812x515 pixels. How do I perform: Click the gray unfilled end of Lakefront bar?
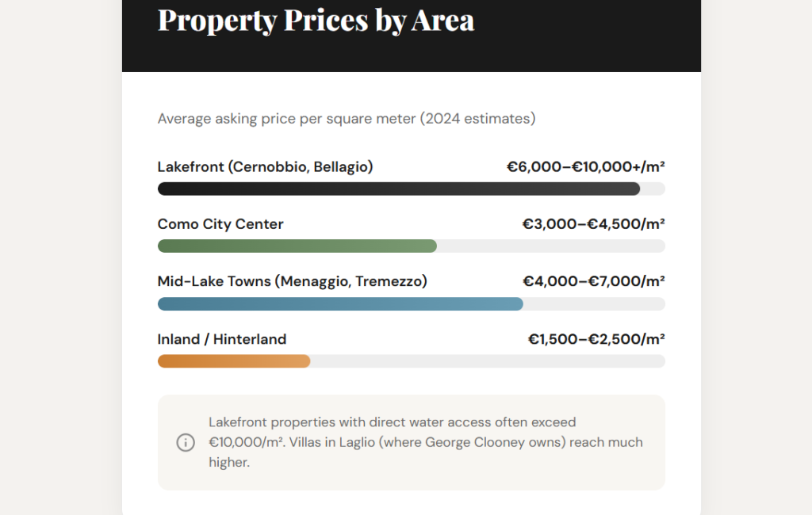pos(653,189)
